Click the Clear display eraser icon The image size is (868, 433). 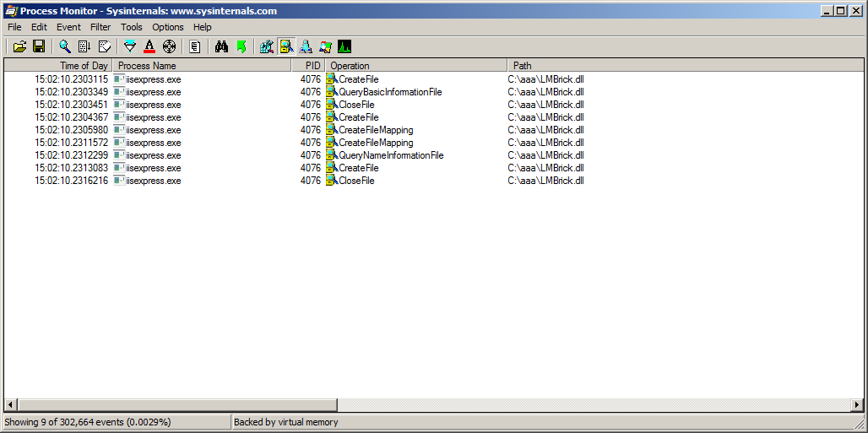click(x=104, y=46)
